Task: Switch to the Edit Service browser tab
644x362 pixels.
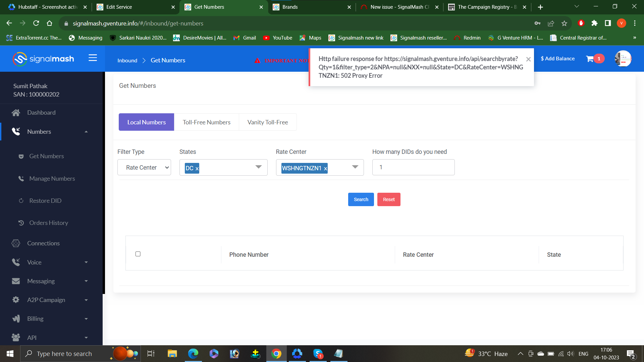Action: point(135,7)
